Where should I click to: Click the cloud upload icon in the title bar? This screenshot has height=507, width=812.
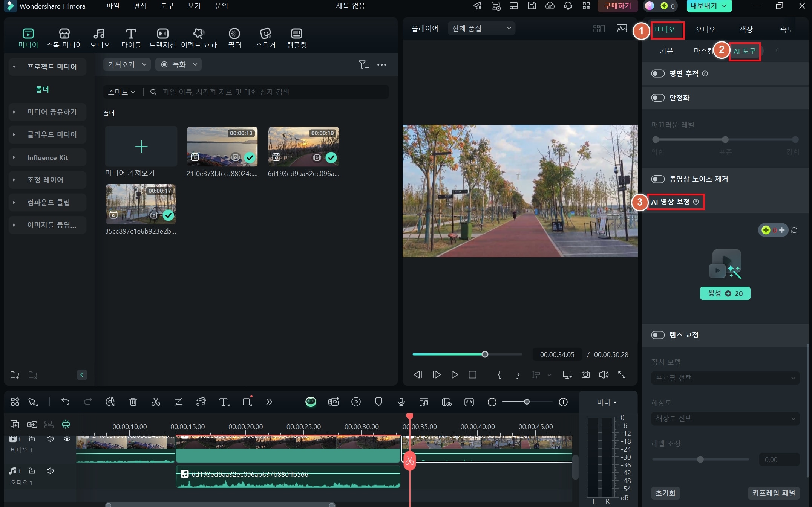coord(550,6)
